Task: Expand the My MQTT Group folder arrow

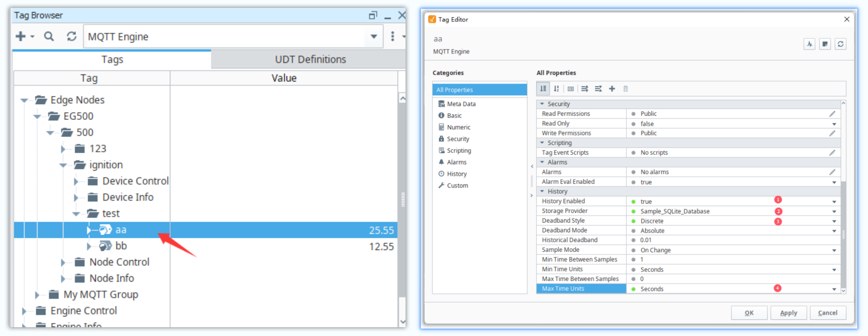Action: 37,295
